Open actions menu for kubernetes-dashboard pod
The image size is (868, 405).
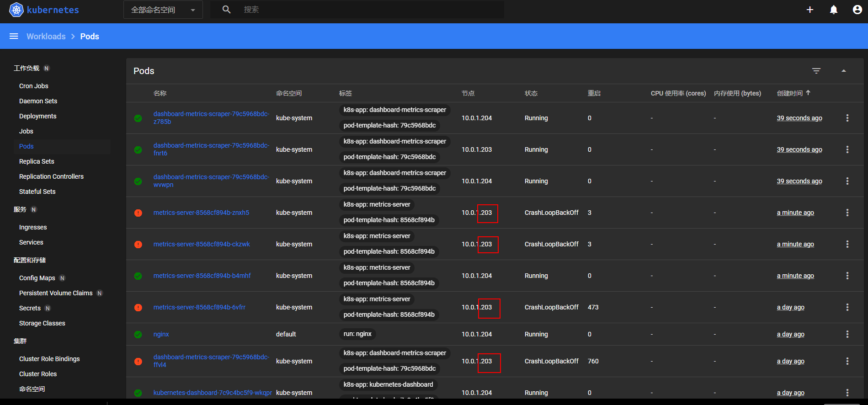coord(847,393)
